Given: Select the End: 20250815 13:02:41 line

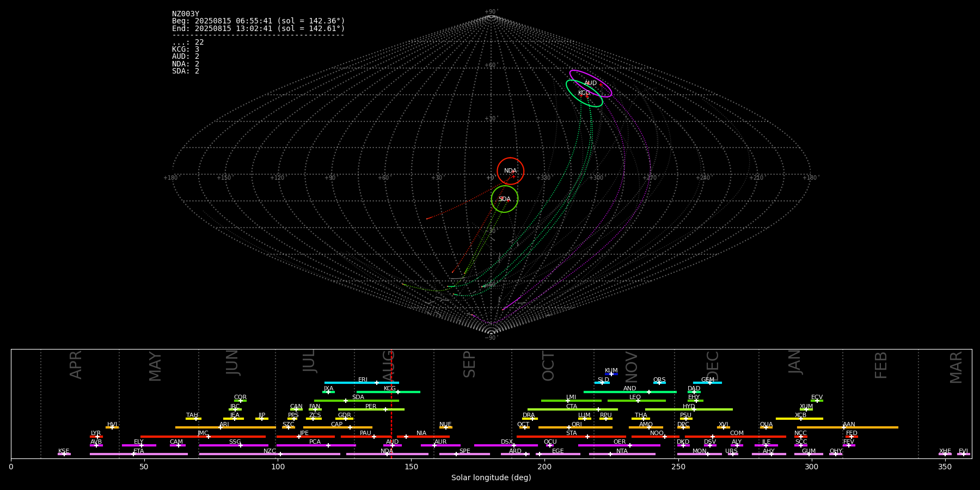Looking at the screenshot, I should click(259, 28).
